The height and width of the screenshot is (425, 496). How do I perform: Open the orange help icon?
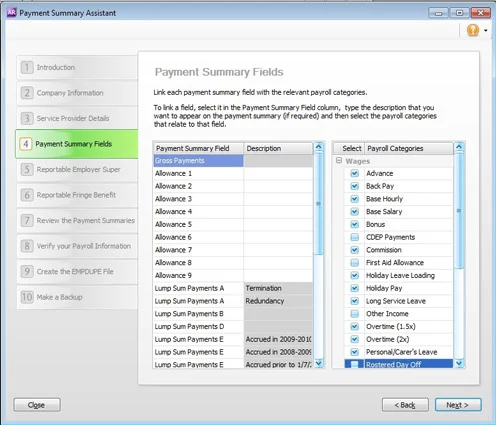pos(473,30)
